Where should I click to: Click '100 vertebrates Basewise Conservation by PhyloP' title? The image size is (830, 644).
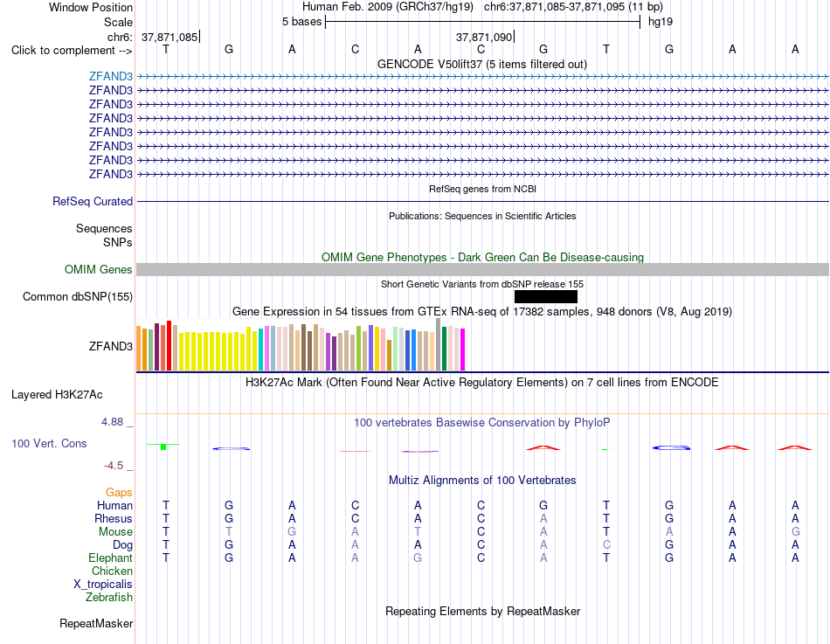tap(482, 423)
